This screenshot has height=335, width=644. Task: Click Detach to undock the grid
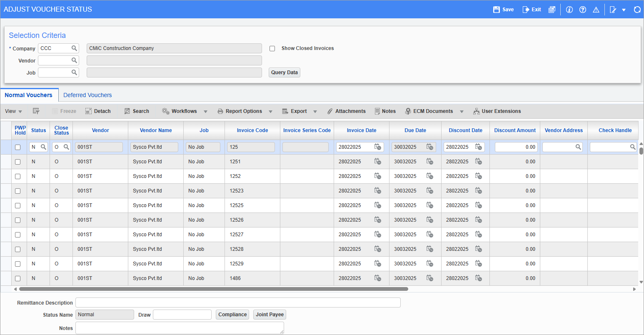click(98, 111)
